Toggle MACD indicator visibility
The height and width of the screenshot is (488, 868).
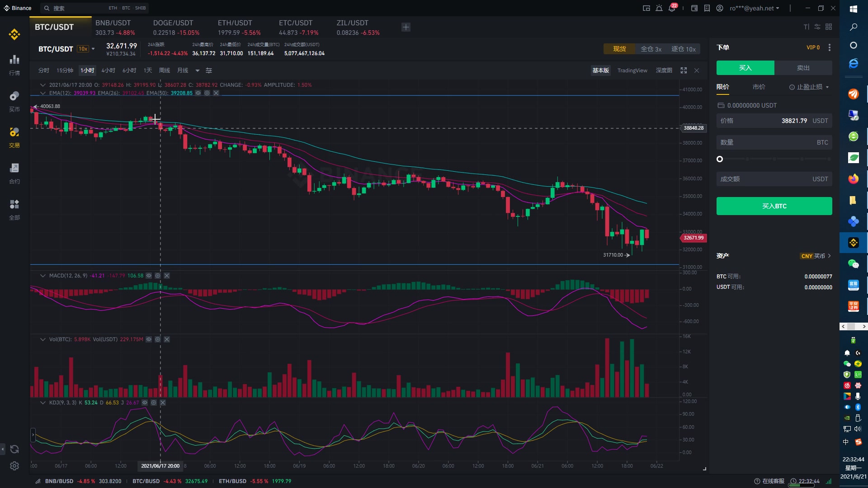149,276
